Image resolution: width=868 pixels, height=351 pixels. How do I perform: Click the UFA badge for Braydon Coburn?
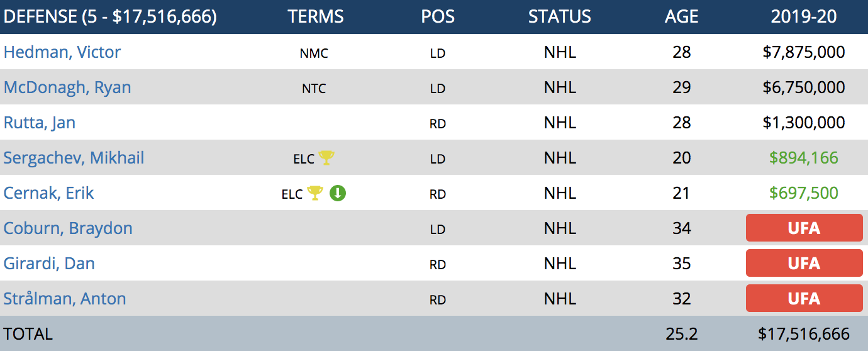coord(804,228)
